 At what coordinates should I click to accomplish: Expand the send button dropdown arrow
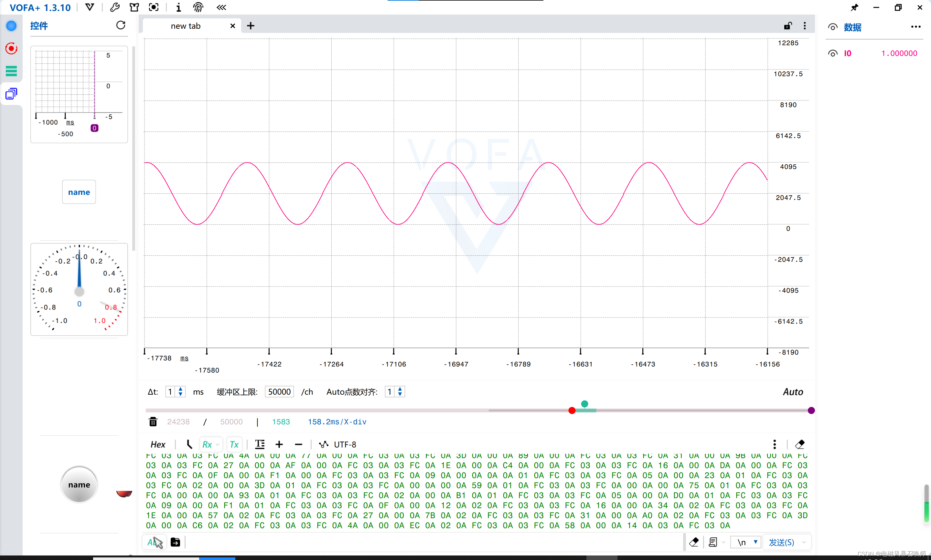804,542
